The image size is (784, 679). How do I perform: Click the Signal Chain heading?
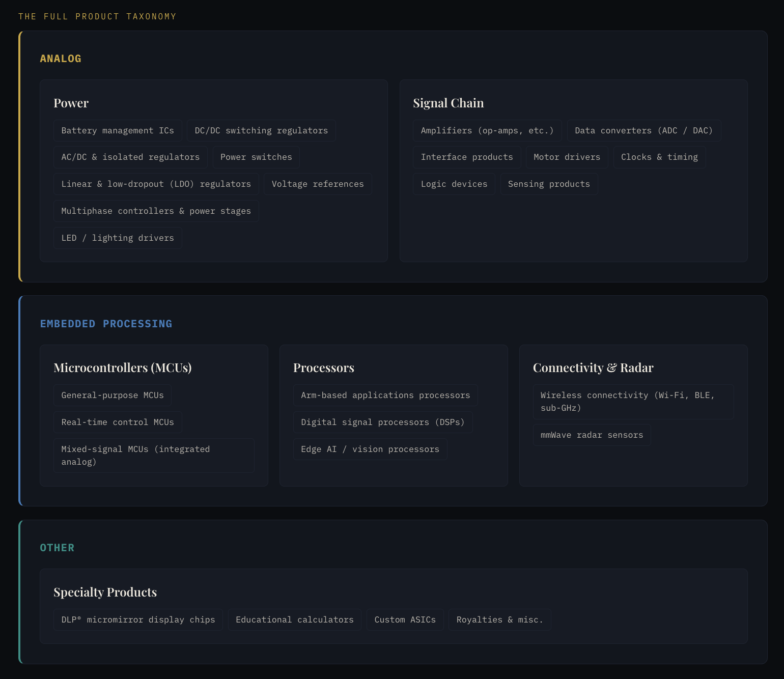(x=449, y=103)
